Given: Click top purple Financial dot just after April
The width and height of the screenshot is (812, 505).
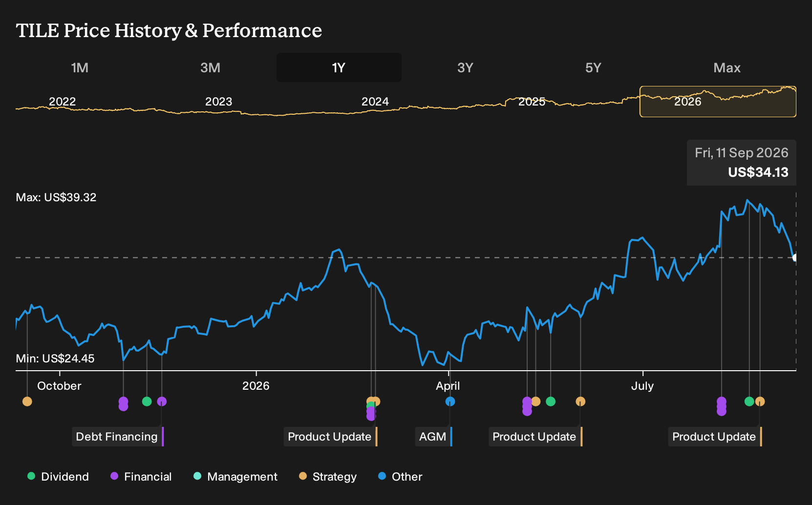Looking at the screenshot, I should tap(527, 401).
